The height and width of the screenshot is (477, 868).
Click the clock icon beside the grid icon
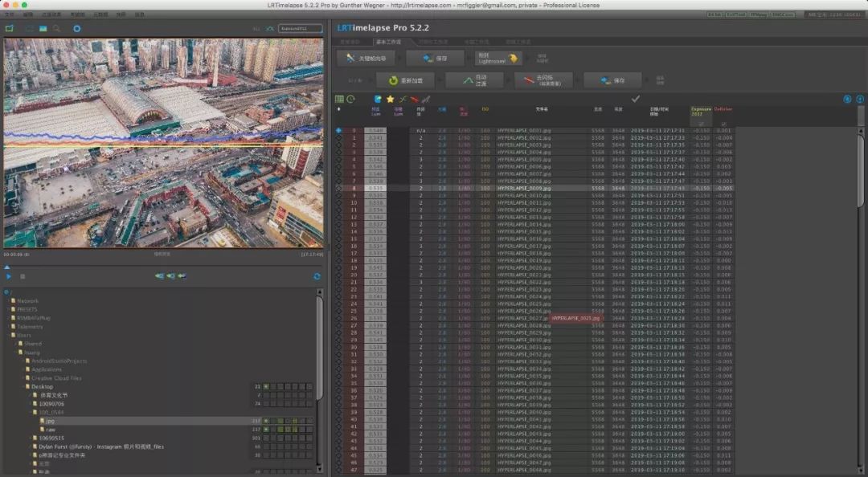[350, 100]
